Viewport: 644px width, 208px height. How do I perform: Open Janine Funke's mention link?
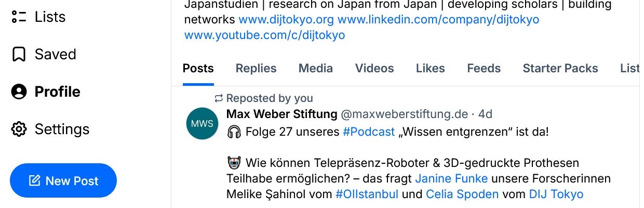(451, 179)
